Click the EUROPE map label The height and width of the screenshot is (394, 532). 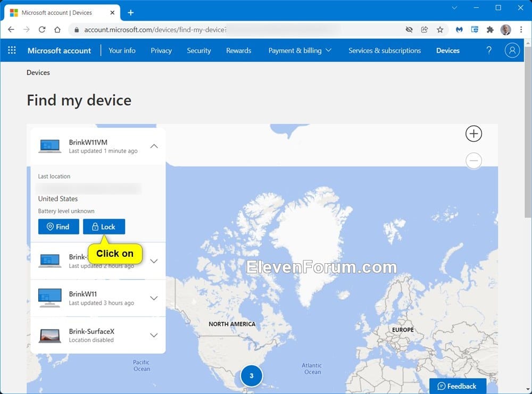click(x=403, y=330)
